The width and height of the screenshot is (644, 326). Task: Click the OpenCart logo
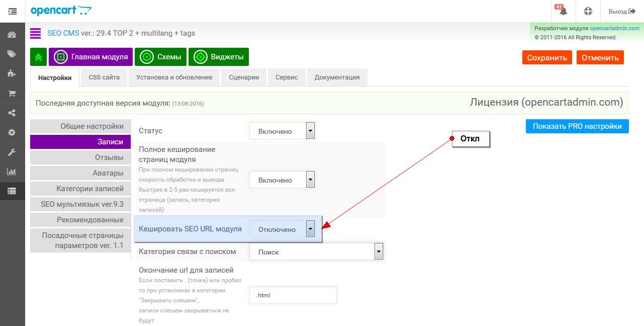click(61, 11)
